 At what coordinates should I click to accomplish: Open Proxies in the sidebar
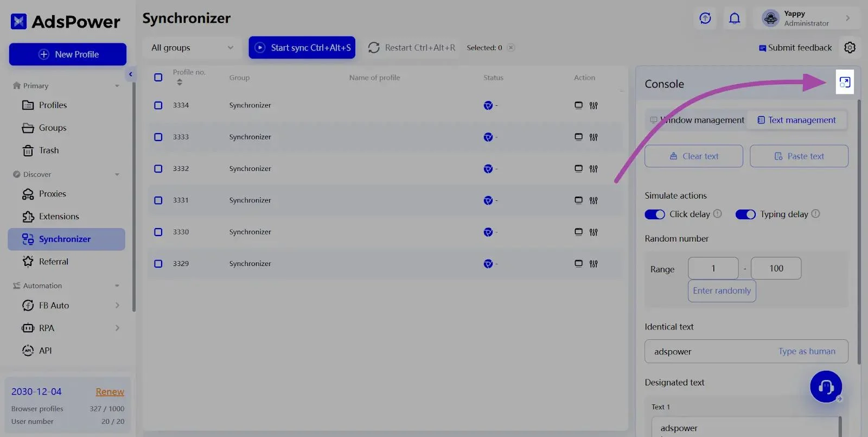(x=52, y=194)
